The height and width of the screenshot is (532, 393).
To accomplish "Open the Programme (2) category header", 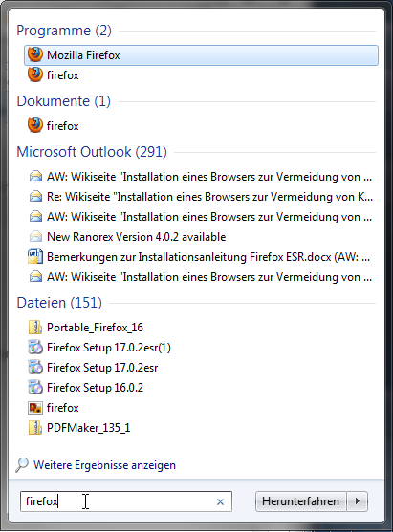I will [64, 31].
